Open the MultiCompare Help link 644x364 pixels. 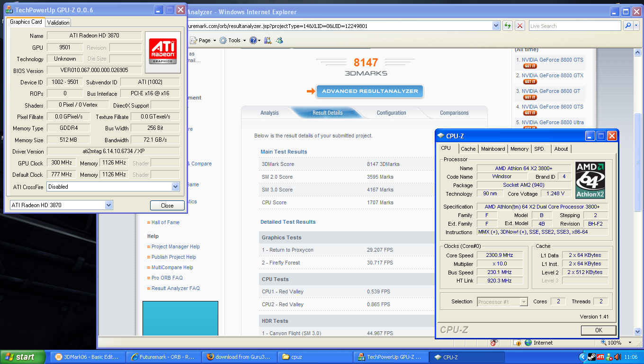tap(172, 267)
